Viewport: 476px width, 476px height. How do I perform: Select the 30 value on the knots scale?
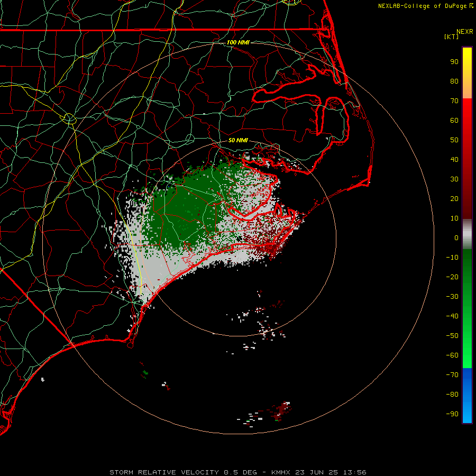point(454,179)
